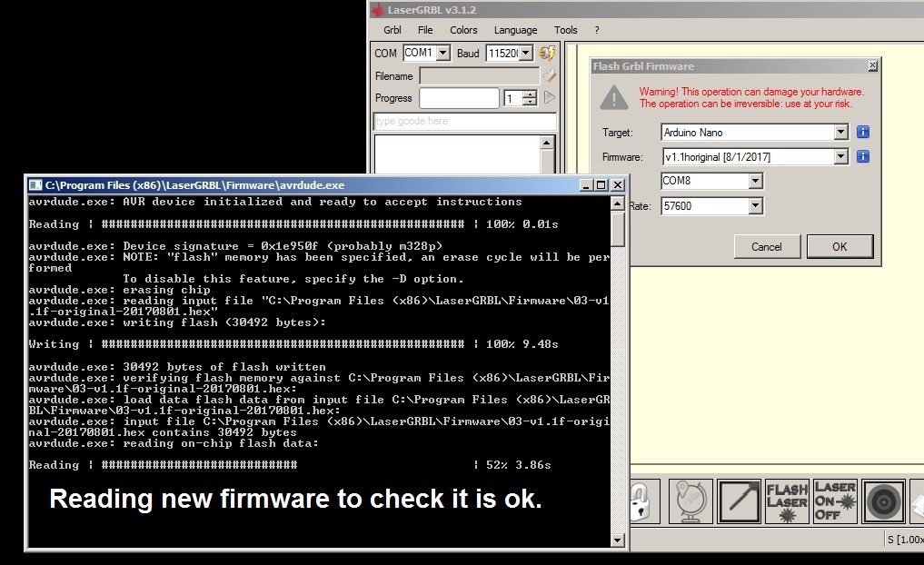
Task: Click the info icon next to Target
Action: click(x=863, y=132)
